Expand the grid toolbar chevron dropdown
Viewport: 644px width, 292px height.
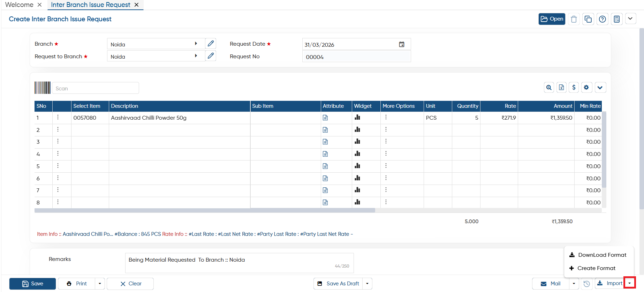tap(600, 88)
